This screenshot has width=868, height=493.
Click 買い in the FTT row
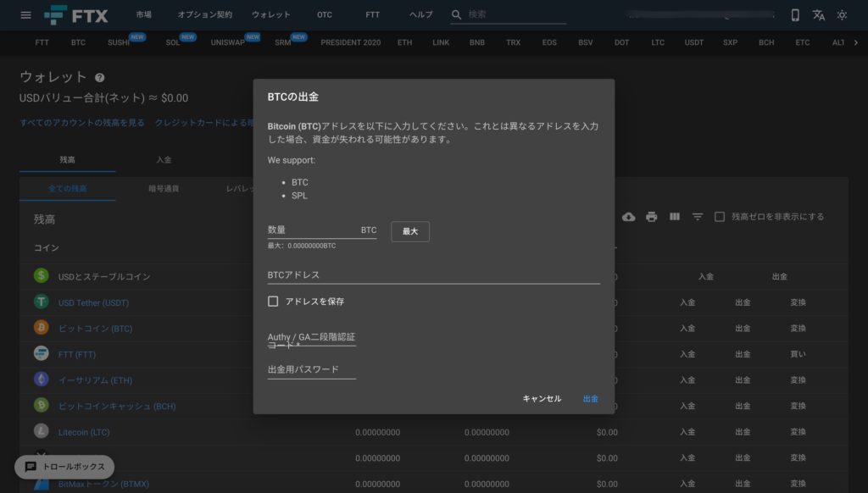point(798,354)
